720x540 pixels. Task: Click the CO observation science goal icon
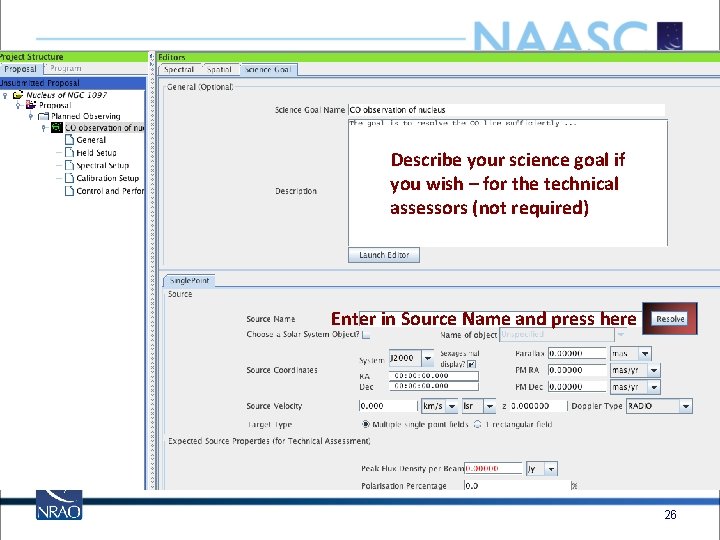[56, 127]
